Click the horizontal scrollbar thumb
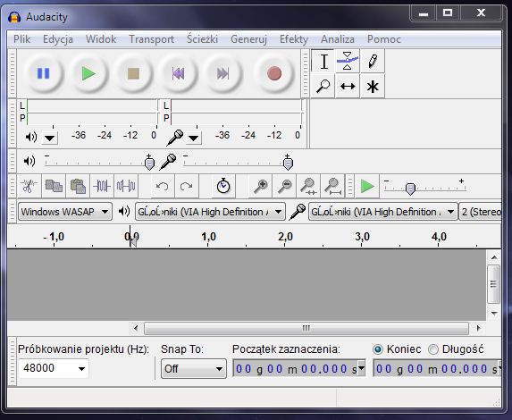The height and width of the screenshot is (420, 512). coord(306,328)
